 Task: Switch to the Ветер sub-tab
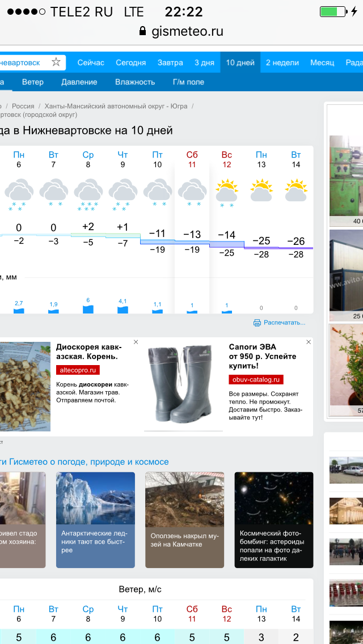33,82
